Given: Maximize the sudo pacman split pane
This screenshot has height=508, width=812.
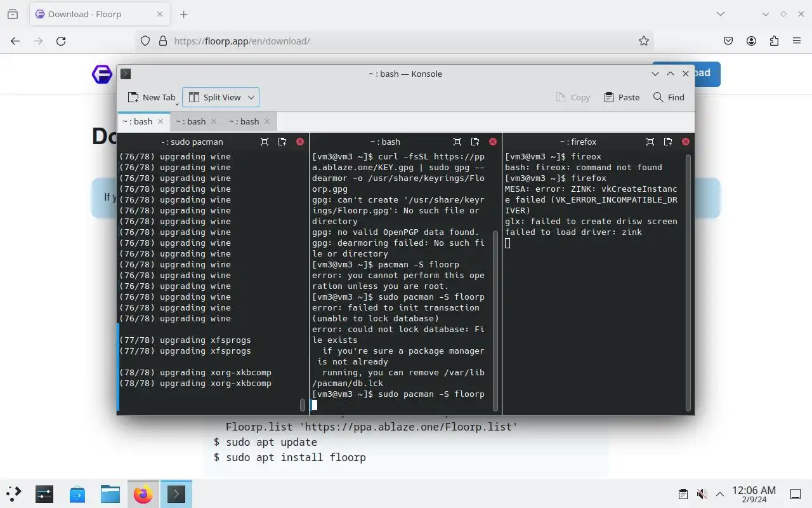Looking at the screenshot, I should [x=265, y=142].
